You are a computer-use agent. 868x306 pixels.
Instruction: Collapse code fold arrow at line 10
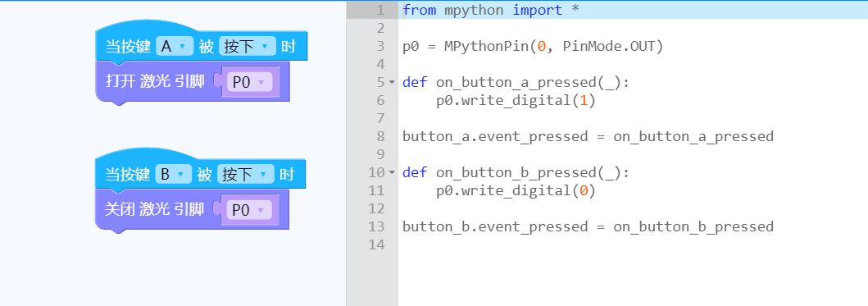point(392,172)
